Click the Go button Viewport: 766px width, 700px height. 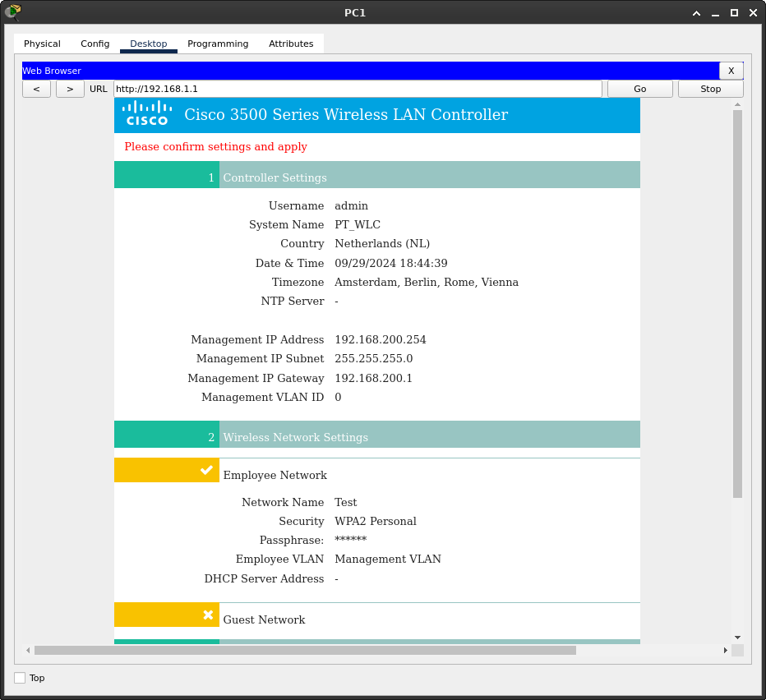pos(639,89)
